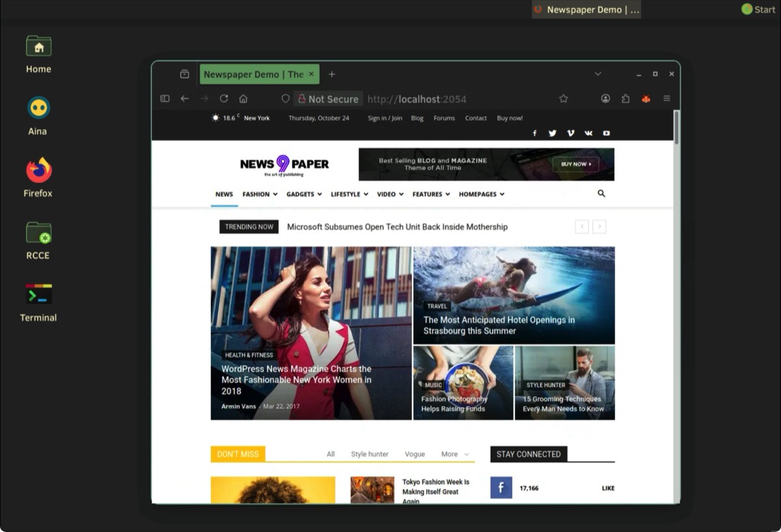
Task: Open the More dropdown in Don't Miss
Action: coord(455,455)
